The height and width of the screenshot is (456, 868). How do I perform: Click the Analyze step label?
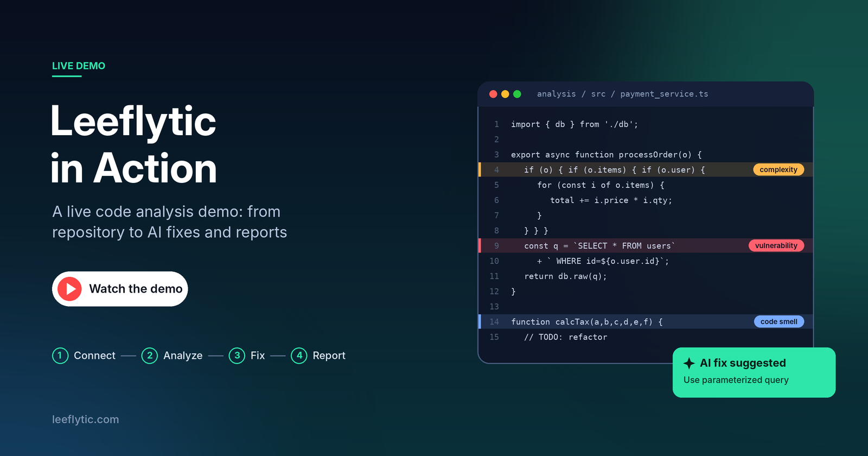click(x=183, y=356)
